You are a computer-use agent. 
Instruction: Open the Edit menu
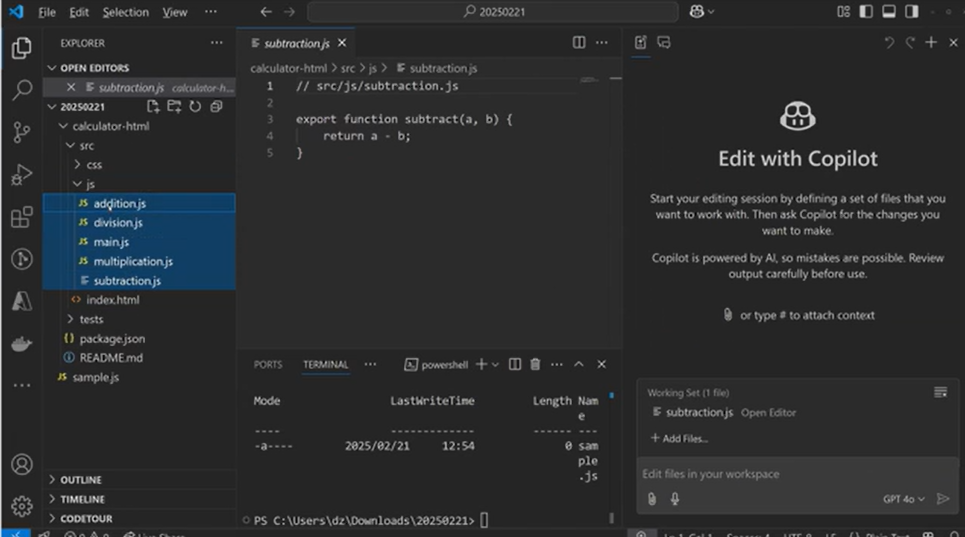coord(79,12)
